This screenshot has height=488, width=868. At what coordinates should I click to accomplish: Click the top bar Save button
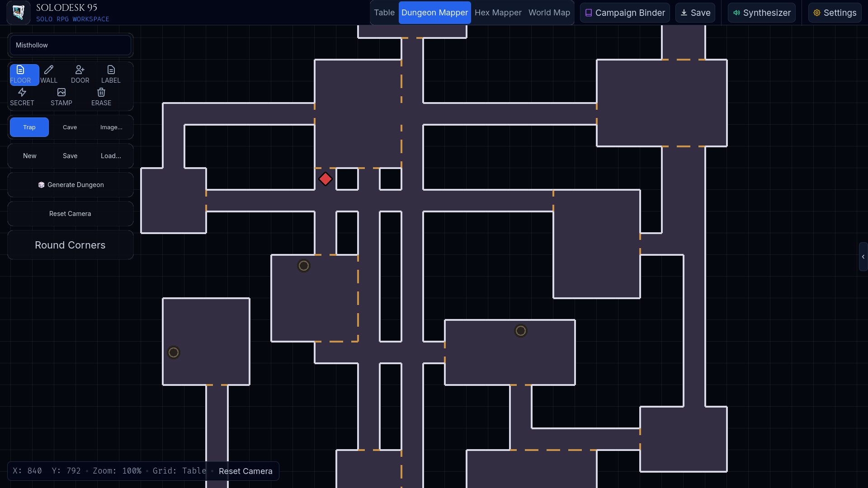pyautogui.click(x=695, y=13)
